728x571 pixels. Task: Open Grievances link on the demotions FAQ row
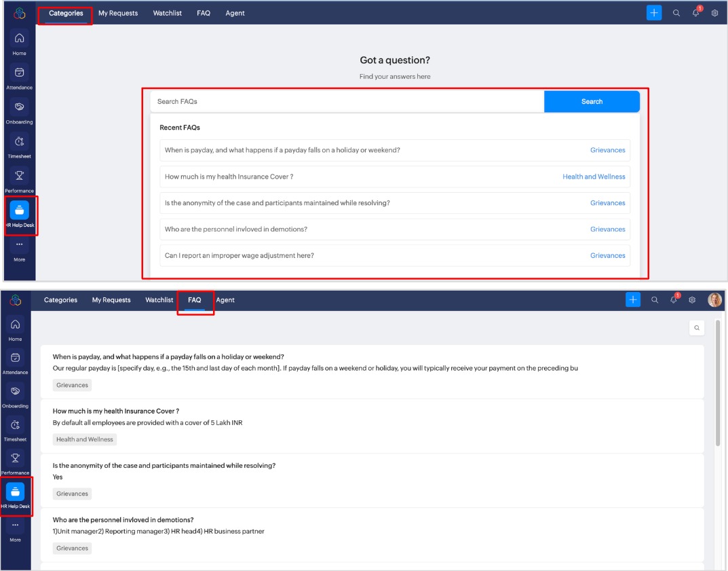pyautogui.click(x=607, y=229)
